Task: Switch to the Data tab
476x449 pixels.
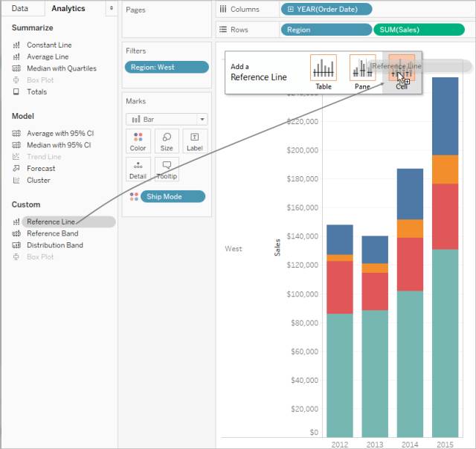Action: click(x=20, y=8)
